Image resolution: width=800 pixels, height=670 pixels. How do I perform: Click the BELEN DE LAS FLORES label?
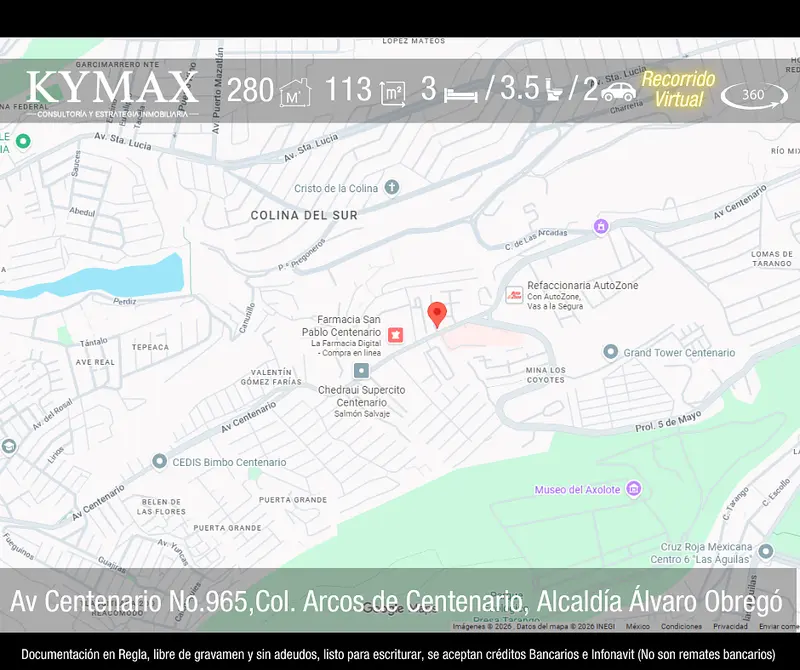(161, 507)
